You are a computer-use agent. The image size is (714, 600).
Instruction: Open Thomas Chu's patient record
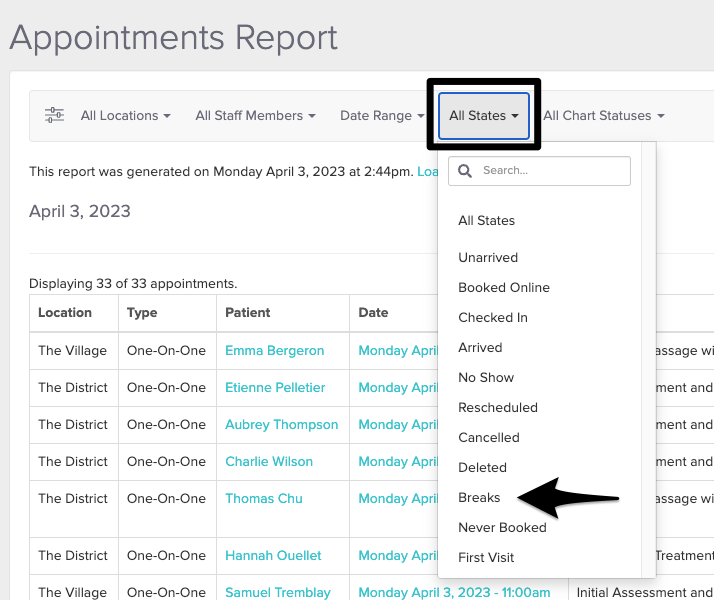point(263,498)
